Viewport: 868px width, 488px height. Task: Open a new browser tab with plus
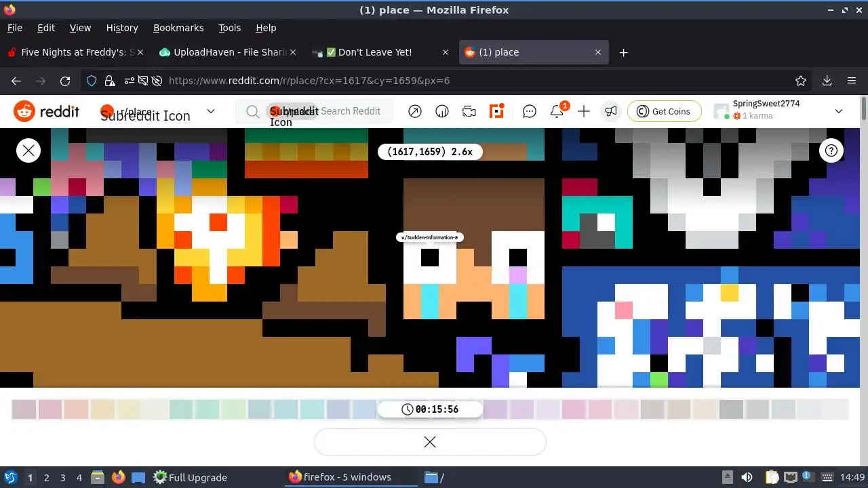click(x=623, y=52)
